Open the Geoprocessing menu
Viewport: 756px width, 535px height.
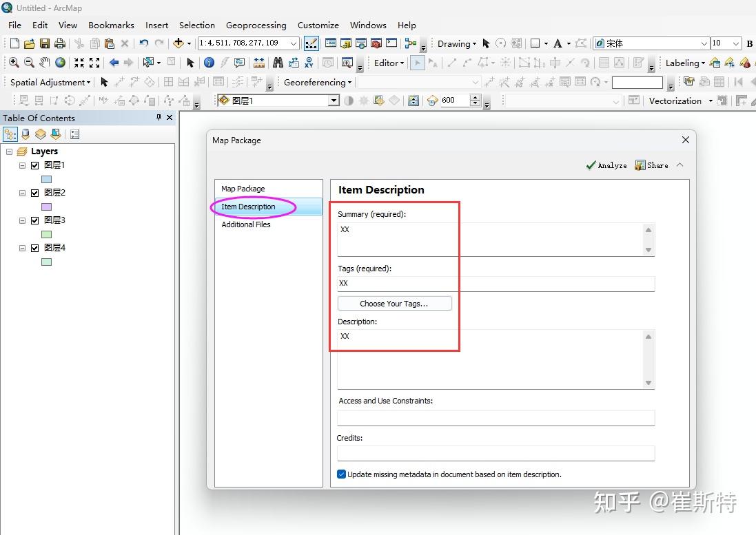[x=256, y=25]
